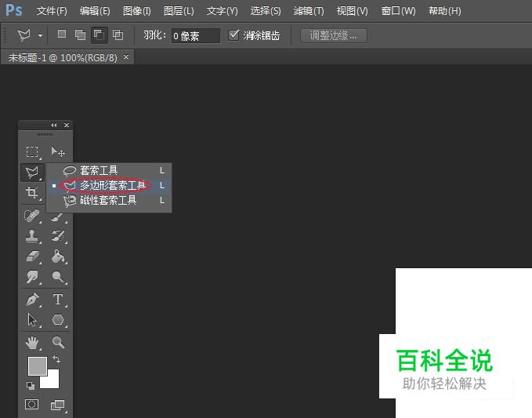Select the Pen tool
This screenshot has width=532, height=418.
tap(33, 300)
